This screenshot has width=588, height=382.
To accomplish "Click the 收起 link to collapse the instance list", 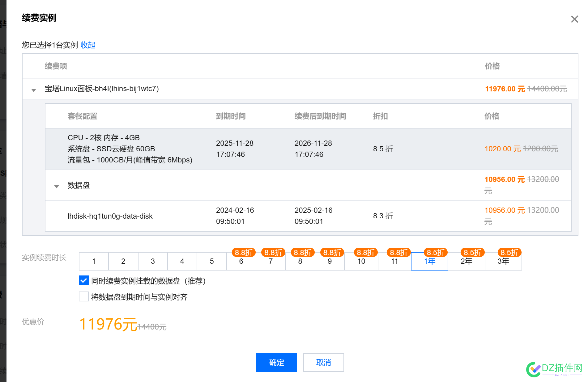I will (88, 45).
